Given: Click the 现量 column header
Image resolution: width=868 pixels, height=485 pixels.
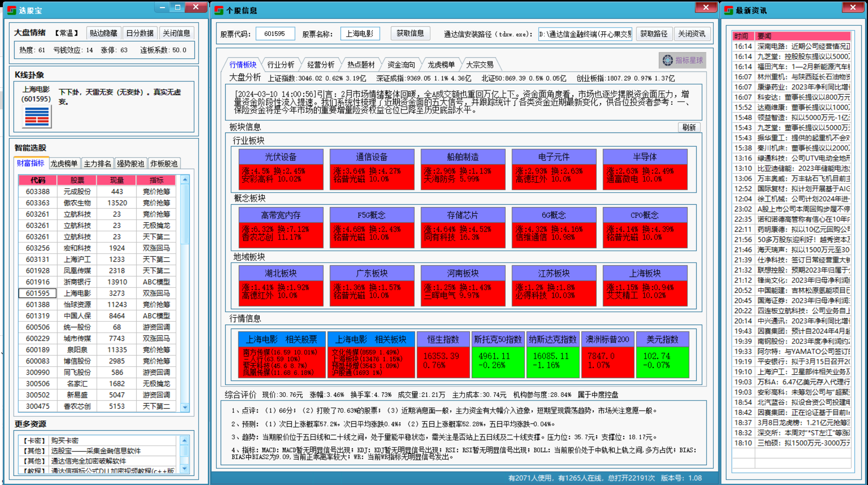Looking at the screenshot, I should [x=117, y=180].
